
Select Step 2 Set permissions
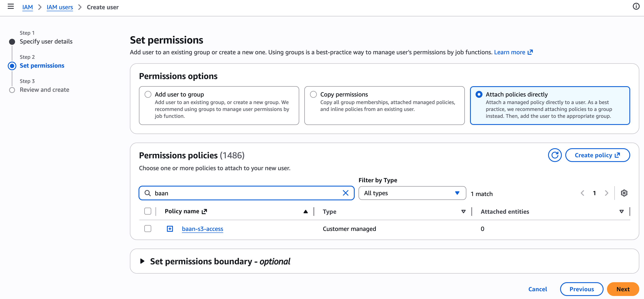(42, 66)
